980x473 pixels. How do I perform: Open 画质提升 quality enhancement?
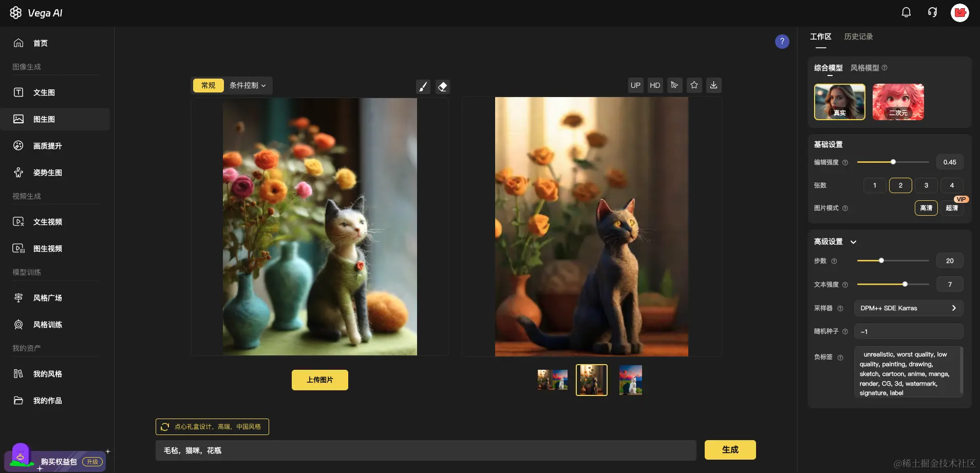tap(55, 146)
